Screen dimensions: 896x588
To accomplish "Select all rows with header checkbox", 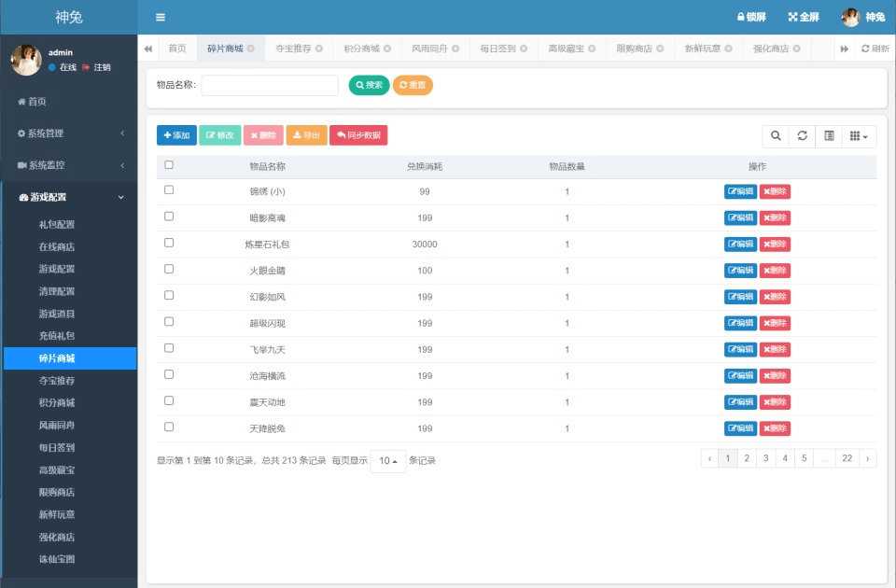I will click(x=169, y=164).
